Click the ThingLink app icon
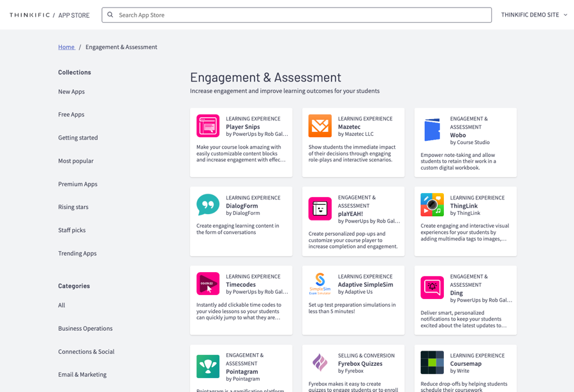574x392 pixels. coord(432,205)
